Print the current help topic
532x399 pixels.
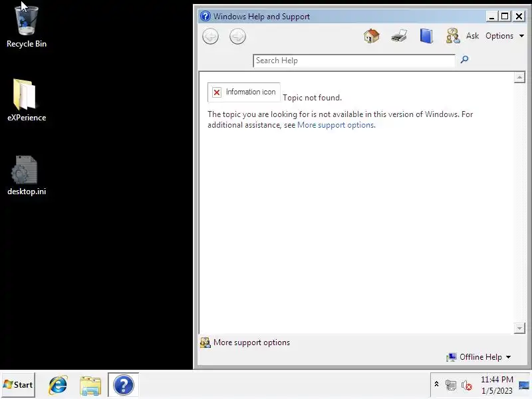[x=399, y=36]
